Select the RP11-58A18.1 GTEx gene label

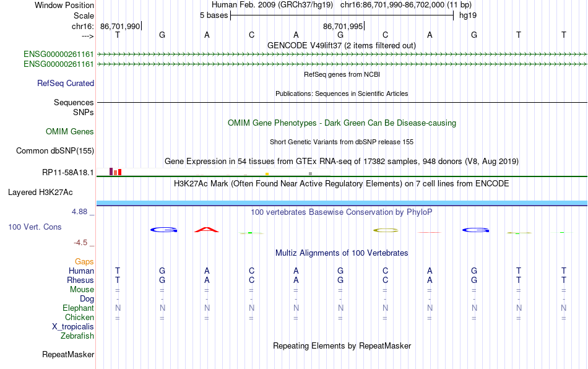pos(68,173)
